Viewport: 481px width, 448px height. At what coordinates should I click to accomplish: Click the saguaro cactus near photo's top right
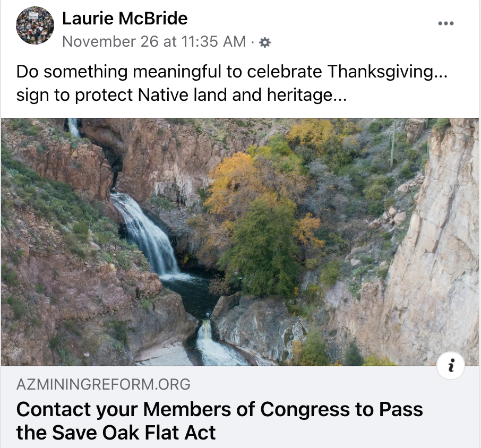392,144
